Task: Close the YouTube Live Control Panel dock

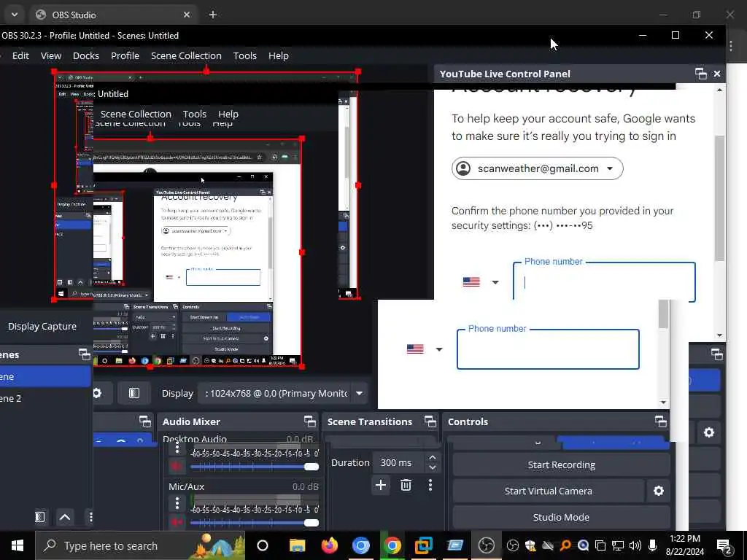Action: point(717,74)
